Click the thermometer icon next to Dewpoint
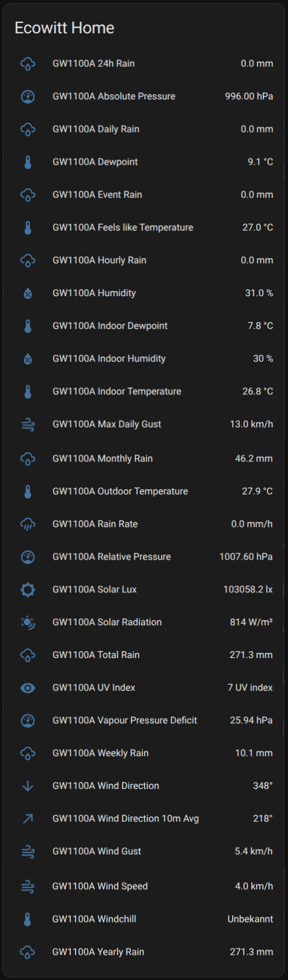Screen dimensions: 288x980 [x=28, y=162]
